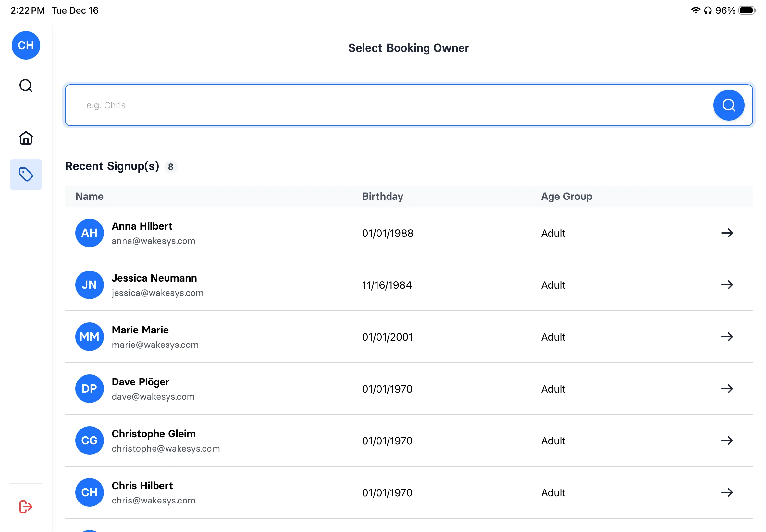Image resolution: width=766 pixels, height=532 pixels.
Task: Click Marie Marie's MM avatar
Action: [89, 337]
